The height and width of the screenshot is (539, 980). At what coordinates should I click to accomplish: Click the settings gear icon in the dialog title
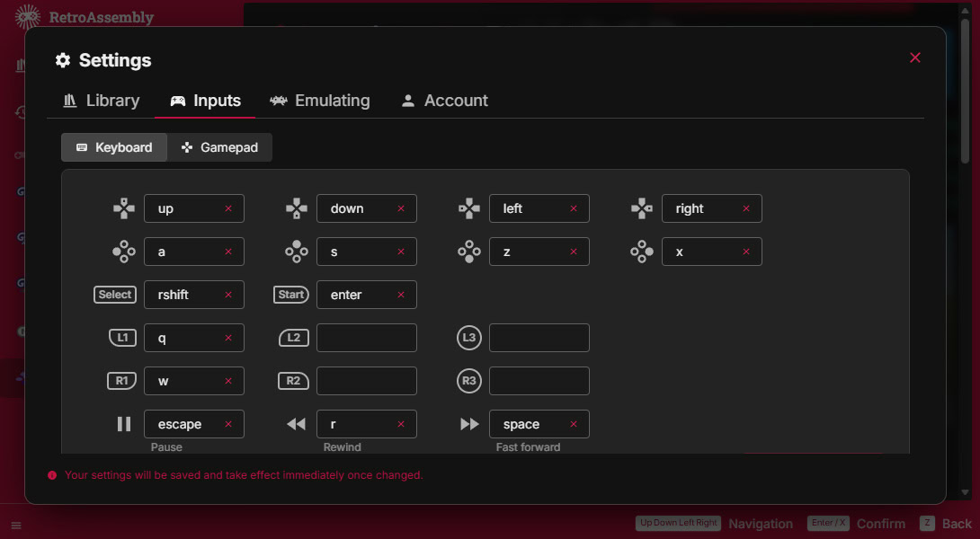(x=62, y=60)
